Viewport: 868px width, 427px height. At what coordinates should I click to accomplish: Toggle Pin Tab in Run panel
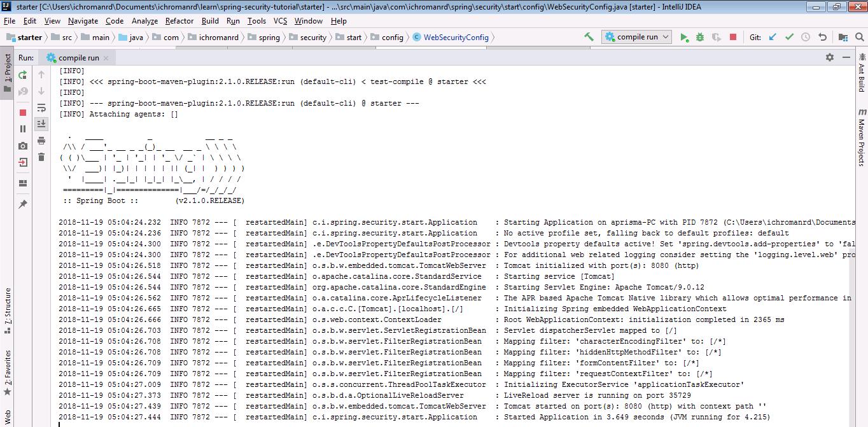pyautogui.click(x=23, y=204)
